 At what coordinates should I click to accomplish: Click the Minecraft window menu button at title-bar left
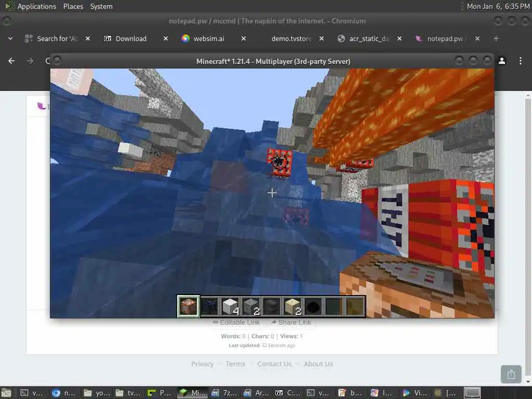coord(57,61)
